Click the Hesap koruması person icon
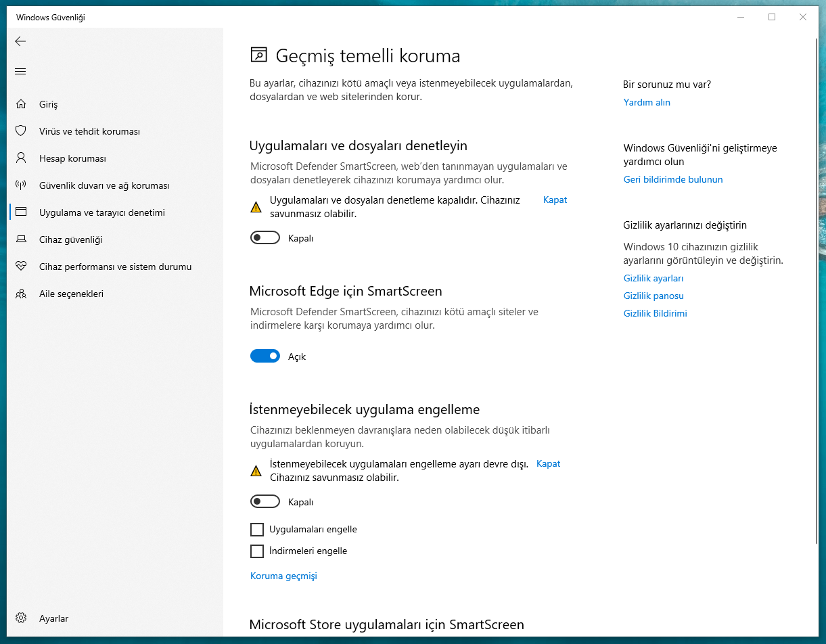 coord(21,158)
